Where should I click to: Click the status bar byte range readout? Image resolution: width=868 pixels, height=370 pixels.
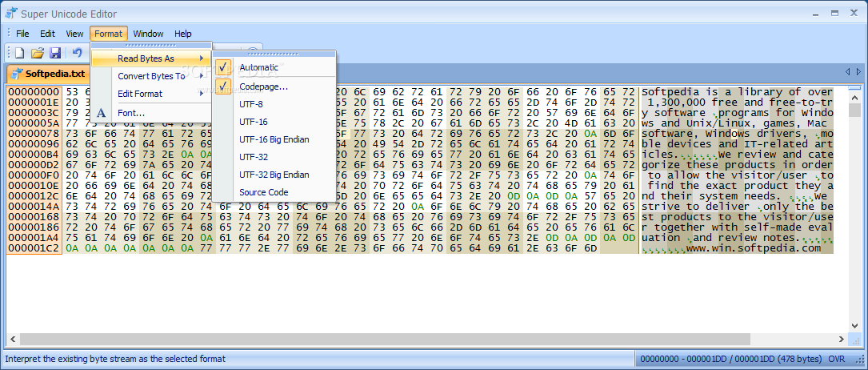730,359
